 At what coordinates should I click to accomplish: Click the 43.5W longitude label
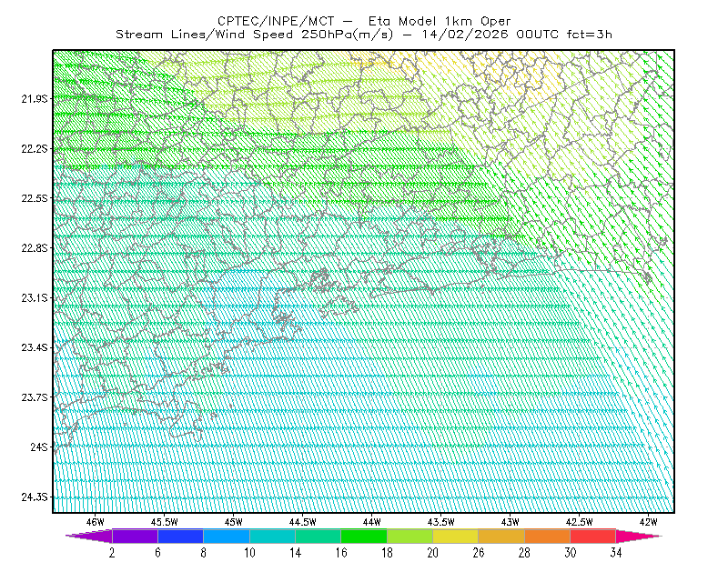(441, 522)
